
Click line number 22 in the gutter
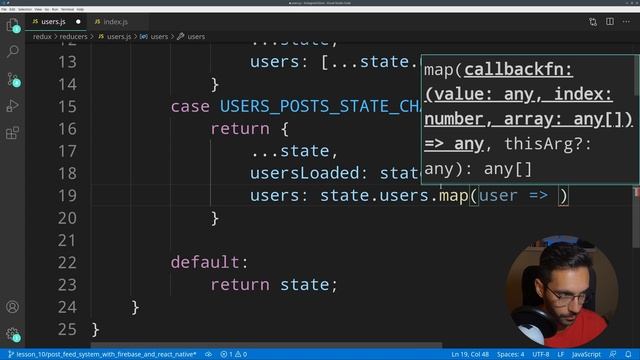[x=67, y=262]
